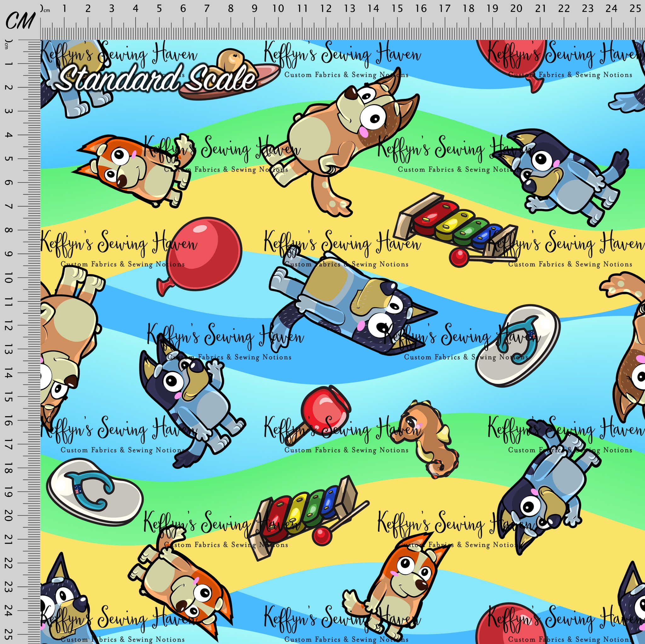Select the brown seahorse toy
645x644 pixels.
(425, 440)
